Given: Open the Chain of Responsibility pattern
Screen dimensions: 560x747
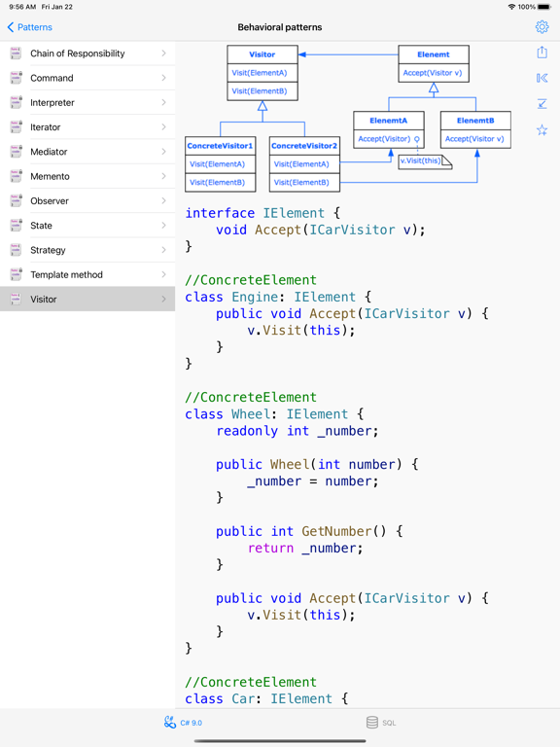Looking at the screenshot, I should 87,53.
